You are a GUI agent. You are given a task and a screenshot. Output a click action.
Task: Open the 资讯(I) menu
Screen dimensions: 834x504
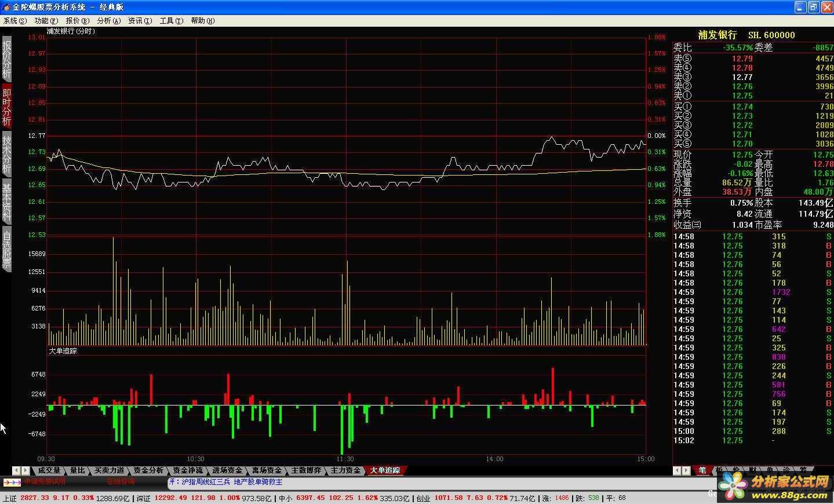[x=140, y=20]
